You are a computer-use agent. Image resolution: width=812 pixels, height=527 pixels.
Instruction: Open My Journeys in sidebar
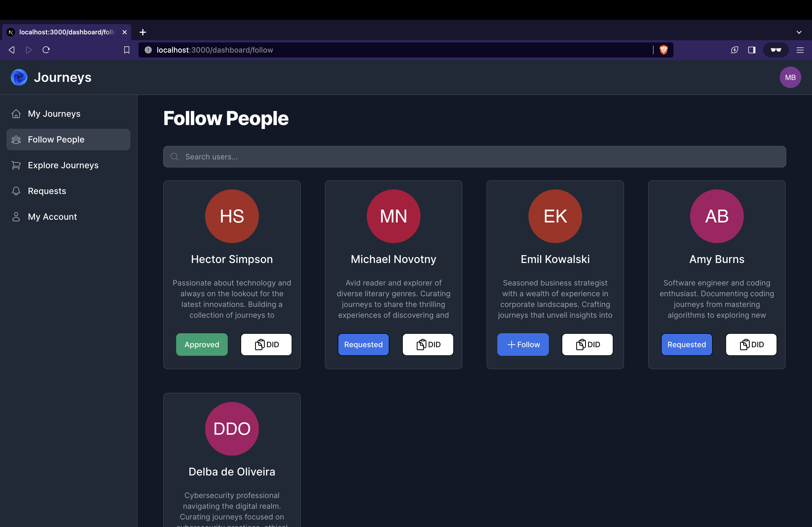(54, 114)
